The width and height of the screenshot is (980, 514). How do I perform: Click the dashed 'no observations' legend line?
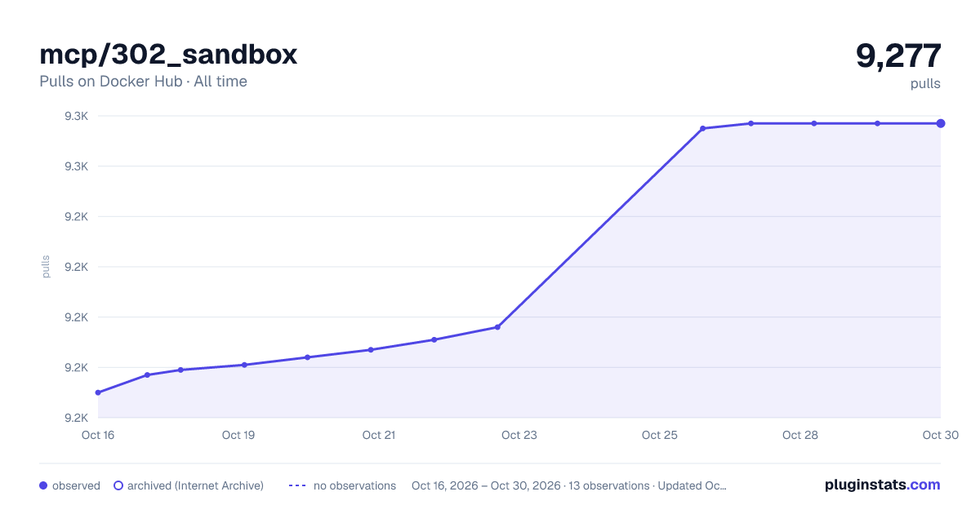pos(297,485)
